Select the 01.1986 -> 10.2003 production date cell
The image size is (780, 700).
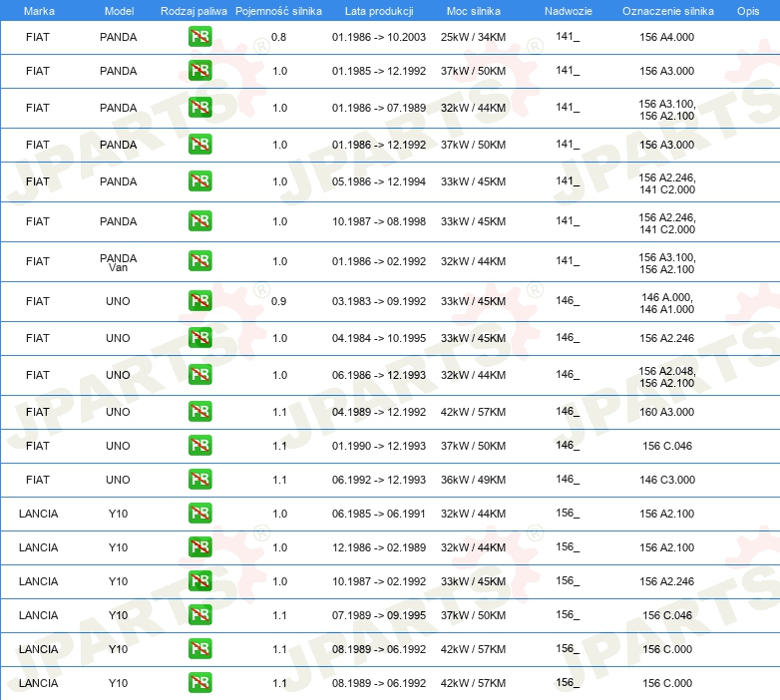point(379,37)
